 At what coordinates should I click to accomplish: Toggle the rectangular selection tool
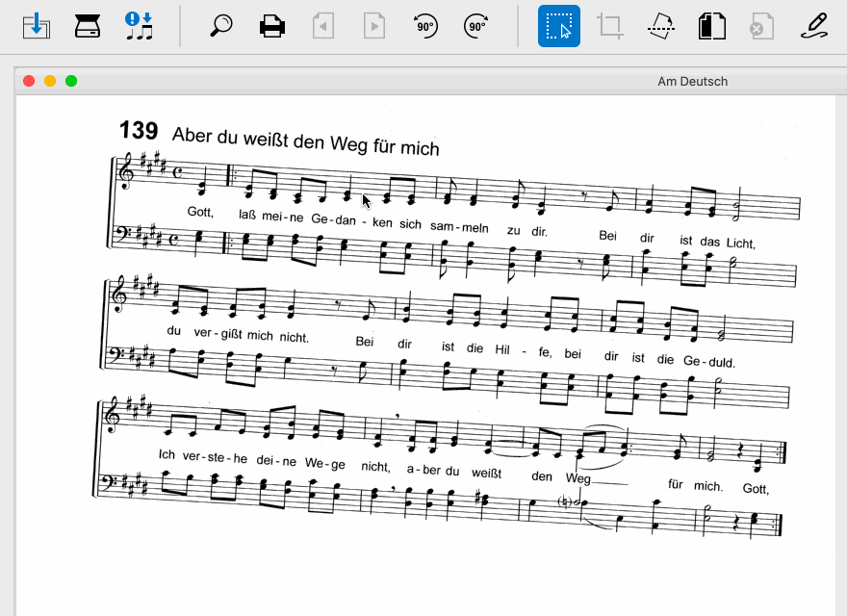558,26
